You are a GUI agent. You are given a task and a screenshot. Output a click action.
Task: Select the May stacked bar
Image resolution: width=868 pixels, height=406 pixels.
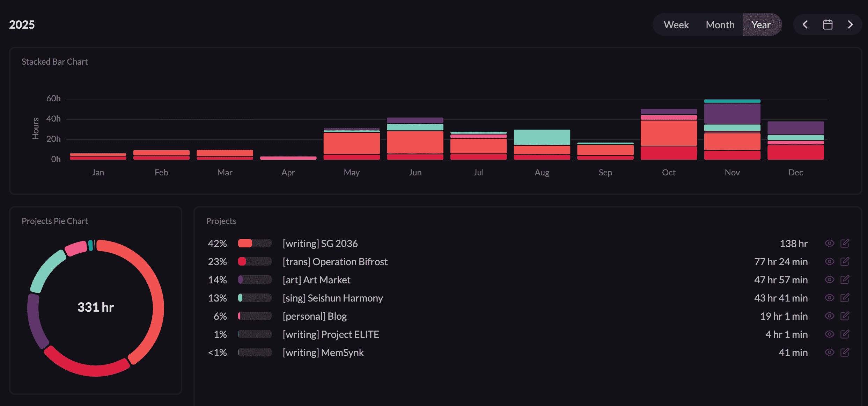click(x=352, y=144)
